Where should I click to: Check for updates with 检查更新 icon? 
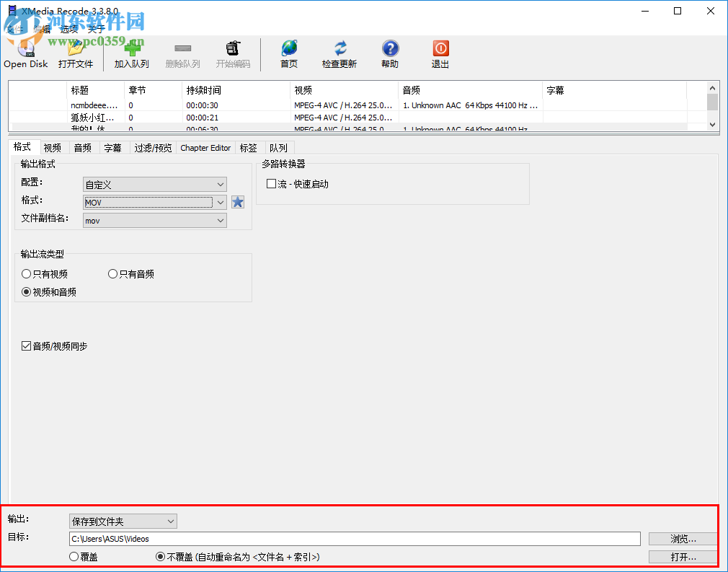[339, 48]
